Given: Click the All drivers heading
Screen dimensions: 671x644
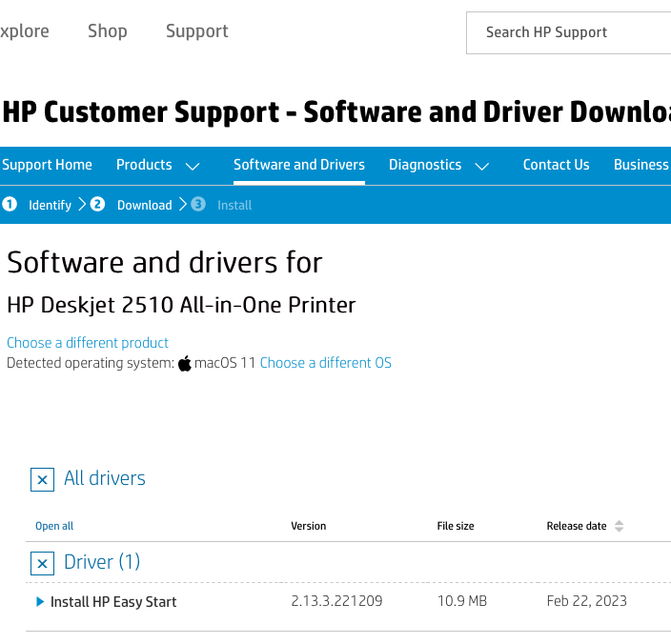Looking at the screenshot, I should (x=105, y=478).
